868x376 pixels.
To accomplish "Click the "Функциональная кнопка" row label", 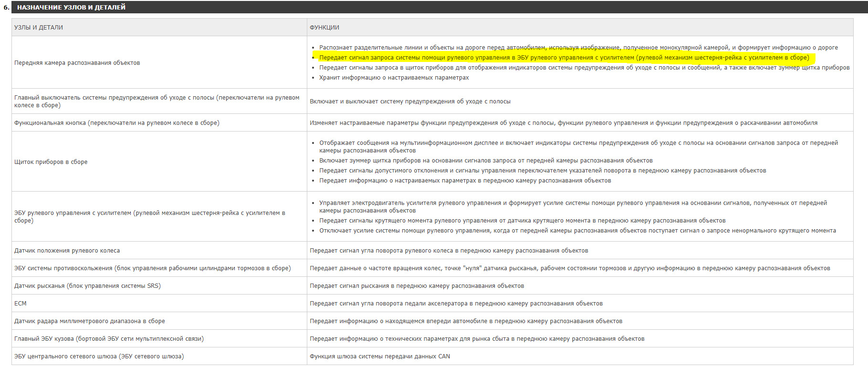I will [117, 123].
